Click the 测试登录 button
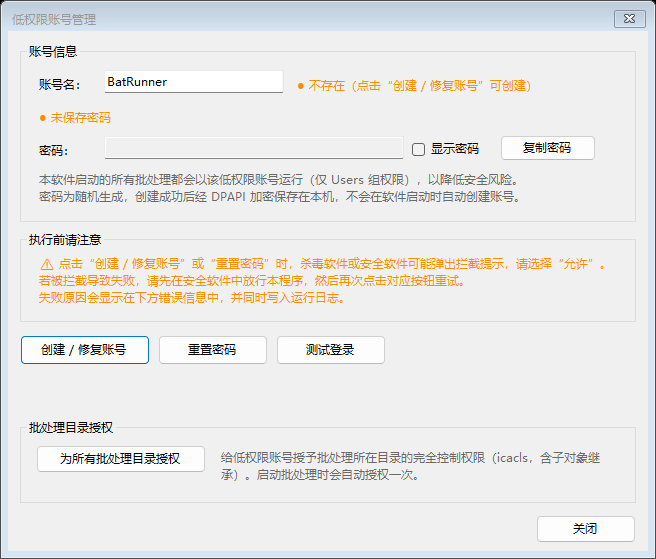Screen dimensions: 656x559 point(331,350)
